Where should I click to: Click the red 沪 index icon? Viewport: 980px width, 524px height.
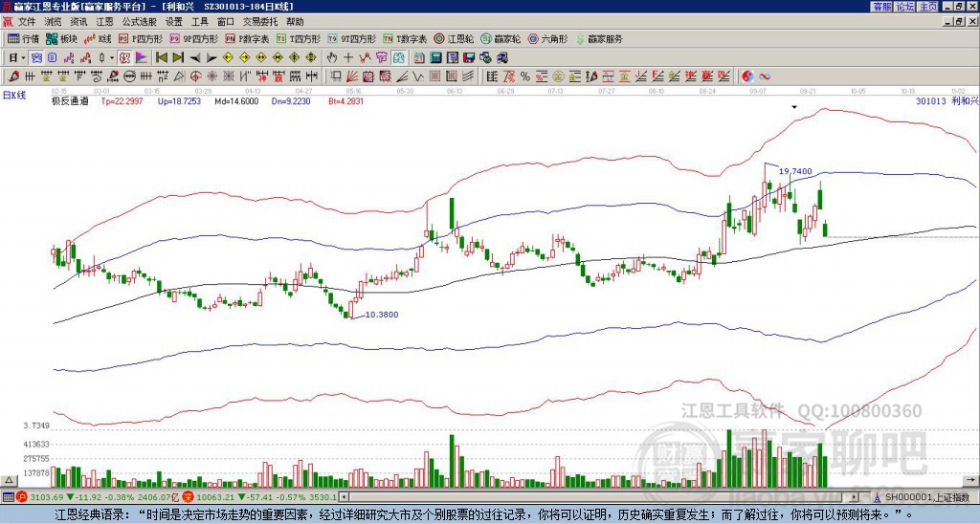click(22, 497)
